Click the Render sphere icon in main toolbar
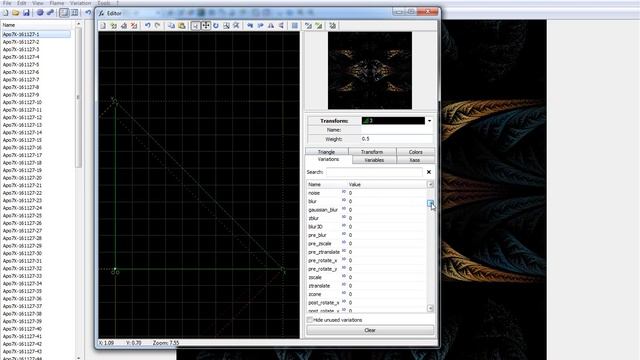 (x=40, y=13)
